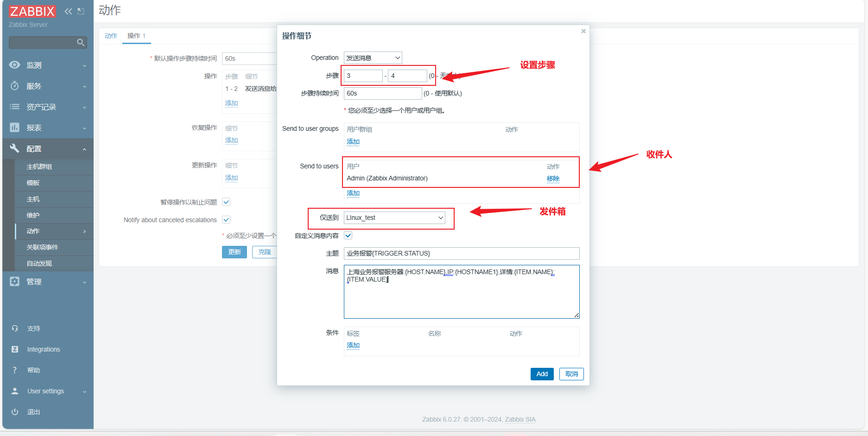Click the list icon for 资产记录

15,107
